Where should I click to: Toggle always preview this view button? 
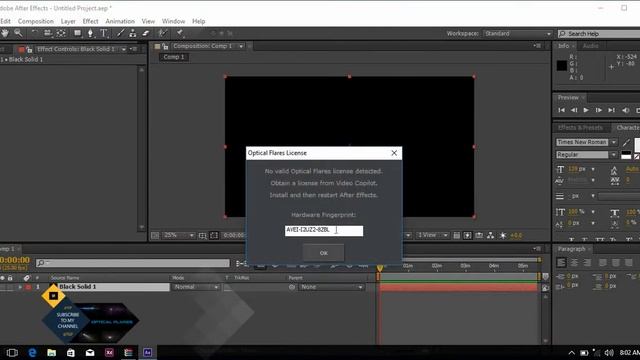[155, 236]
